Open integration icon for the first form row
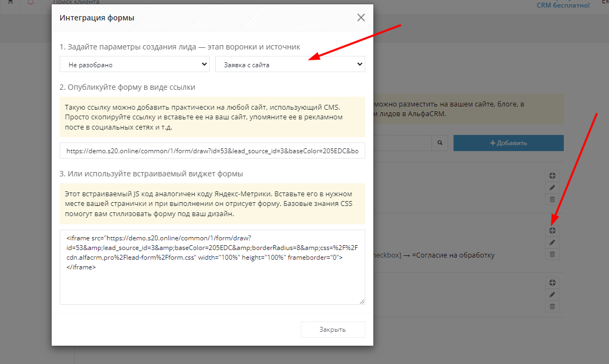This screenshot has width=609, height=364. (553, 176)
